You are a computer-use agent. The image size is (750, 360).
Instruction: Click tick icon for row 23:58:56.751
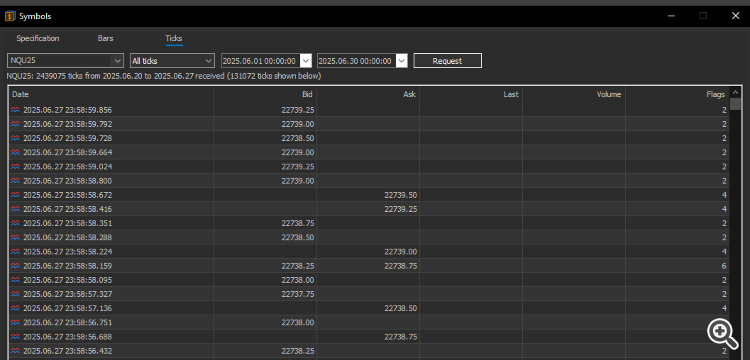click(x=15, y=322)
